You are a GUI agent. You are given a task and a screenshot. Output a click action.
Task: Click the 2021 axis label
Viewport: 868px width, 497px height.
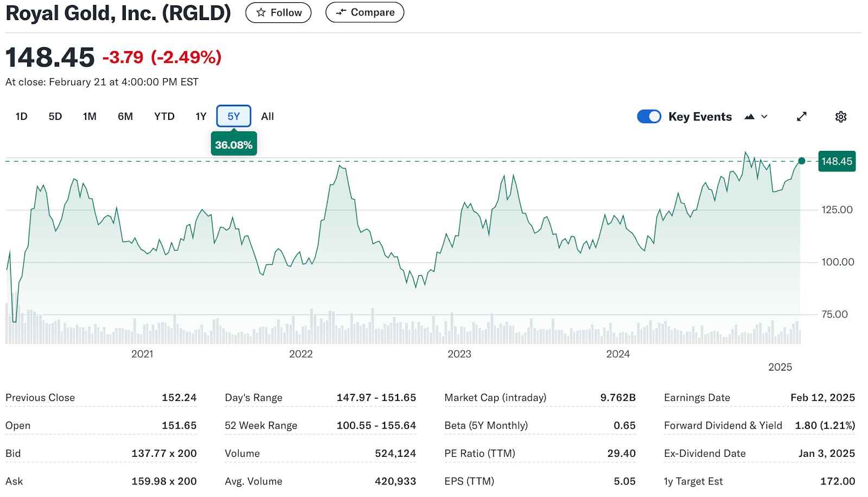pyautogui.click(x=142, y=354)
